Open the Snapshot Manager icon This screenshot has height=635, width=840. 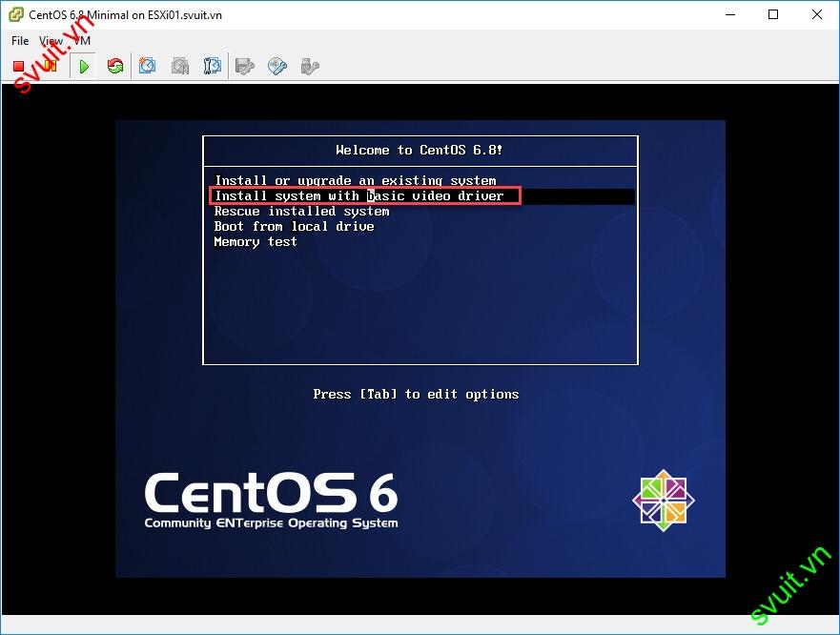[212, 66]
